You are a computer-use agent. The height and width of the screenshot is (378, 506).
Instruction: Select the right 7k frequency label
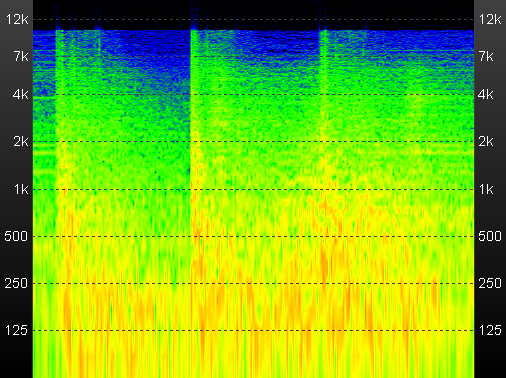click(x=486, y=56)
